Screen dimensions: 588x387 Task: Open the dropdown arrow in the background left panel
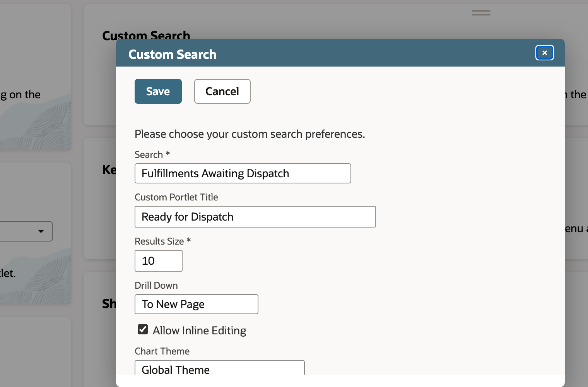(41, 231)
